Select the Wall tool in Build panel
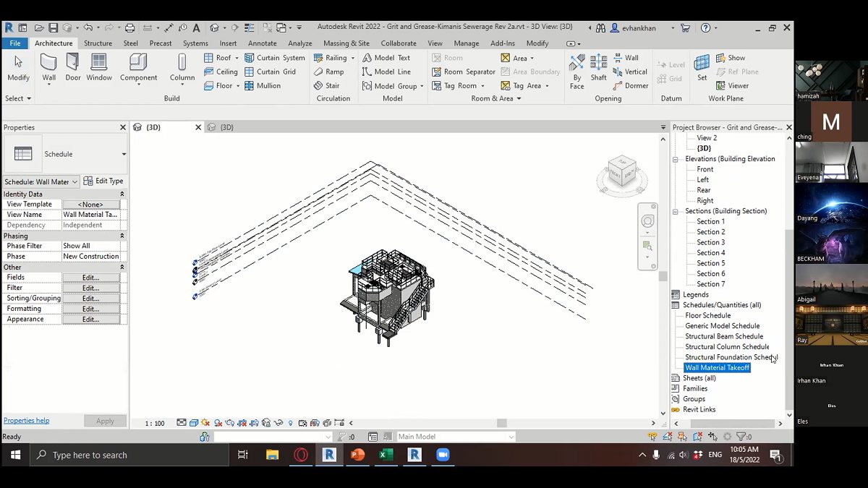The width and height of the screenshot is (868, 488). (x=48, y=67)
